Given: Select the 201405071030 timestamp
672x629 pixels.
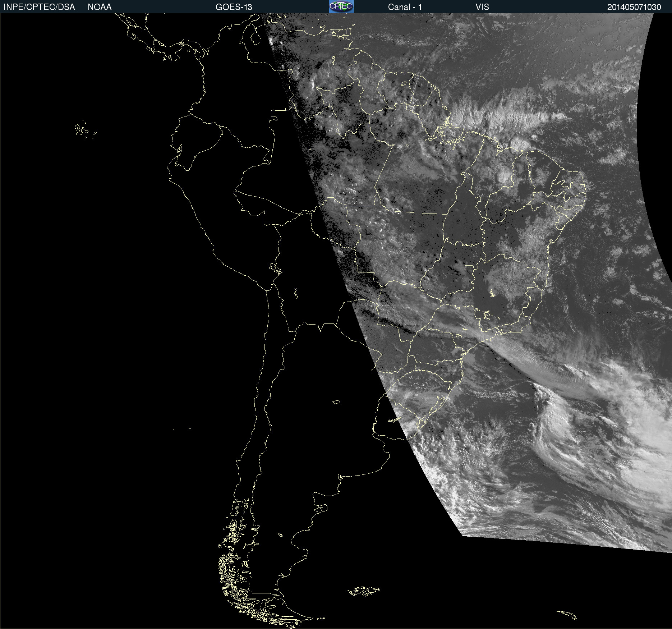Looking at the screenshot, I should 634,7.
